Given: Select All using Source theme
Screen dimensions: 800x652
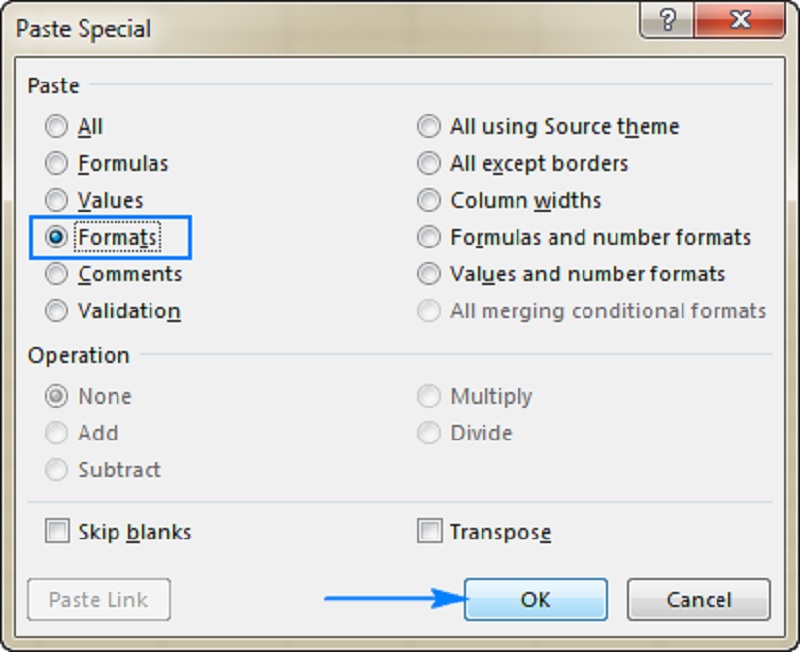Looking at the screenshot, I should [x=429, y=127].
